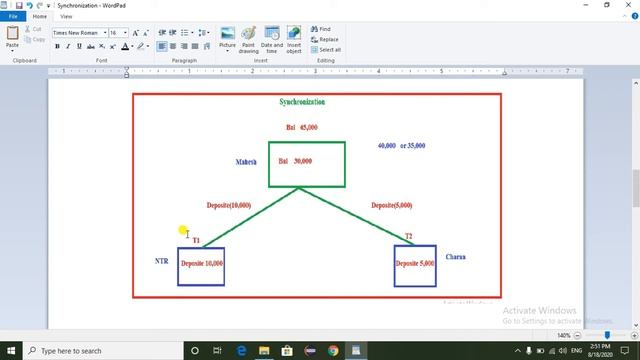
Task: Align text to the right
Action: pyautogui.click(x=184, y=46)
